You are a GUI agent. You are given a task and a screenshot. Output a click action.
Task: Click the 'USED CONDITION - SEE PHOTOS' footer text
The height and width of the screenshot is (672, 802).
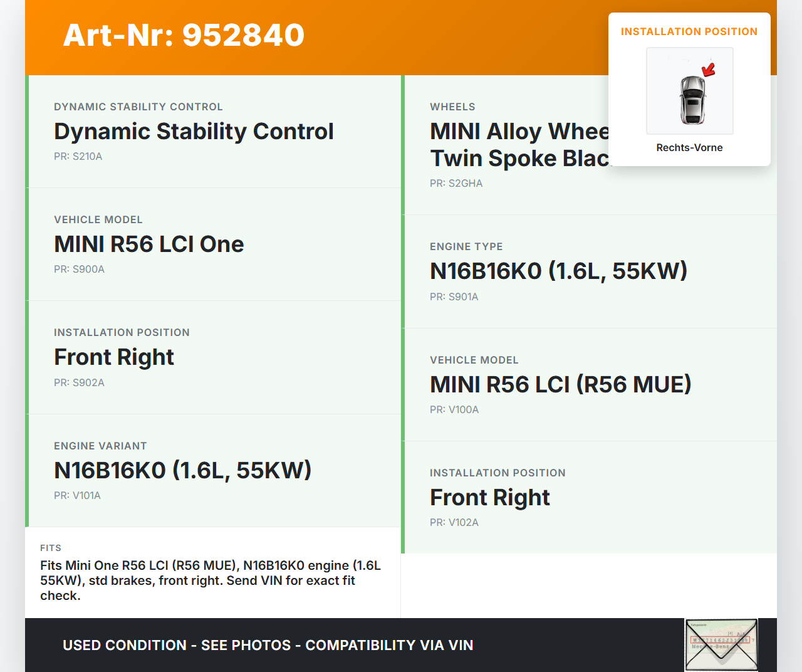(x=268, y=645)
